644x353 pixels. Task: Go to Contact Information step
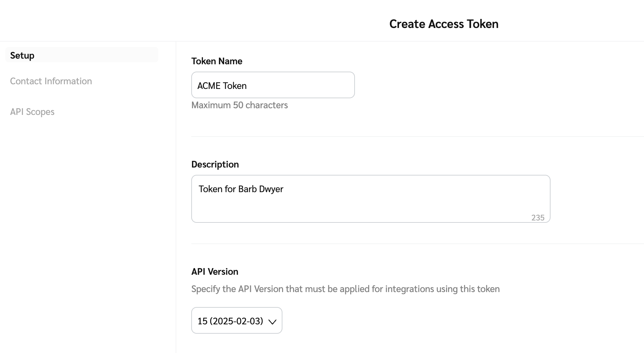(51, 81)
